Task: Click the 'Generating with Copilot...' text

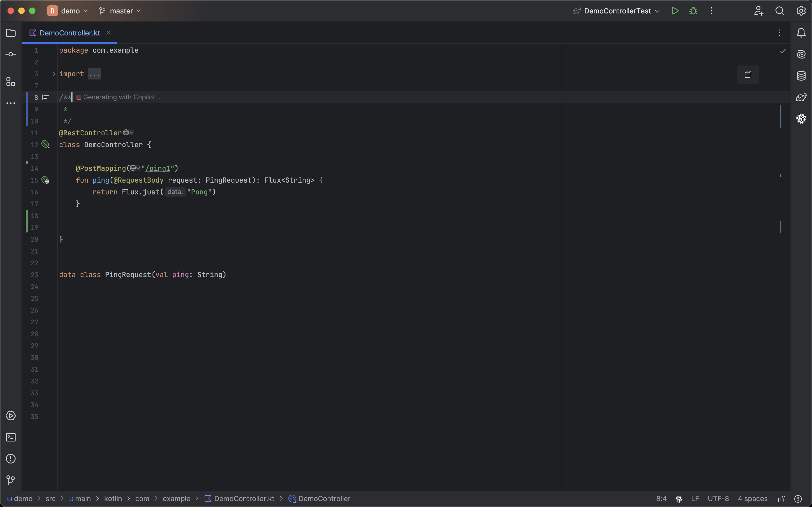Action: coord(122,97)
